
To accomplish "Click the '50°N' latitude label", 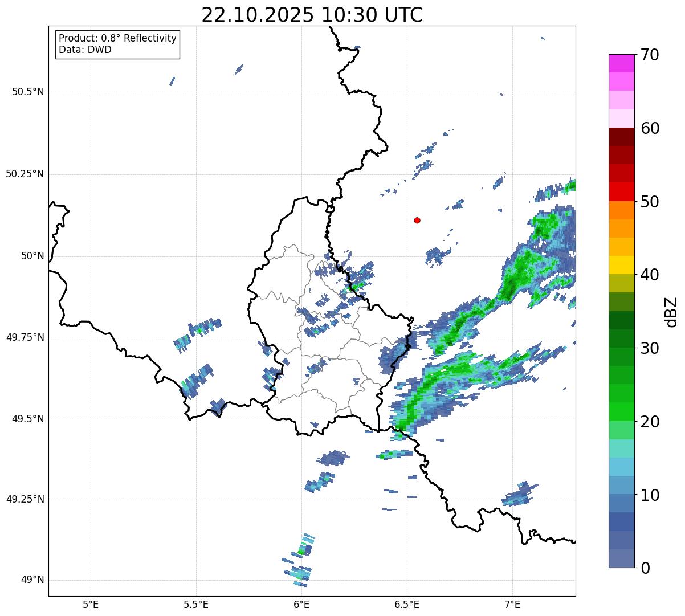I will coord(32,256).
